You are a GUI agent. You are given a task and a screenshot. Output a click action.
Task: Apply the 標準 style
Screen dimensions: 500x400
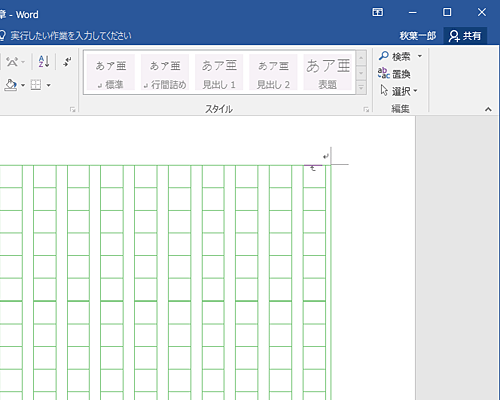(111, 72)
